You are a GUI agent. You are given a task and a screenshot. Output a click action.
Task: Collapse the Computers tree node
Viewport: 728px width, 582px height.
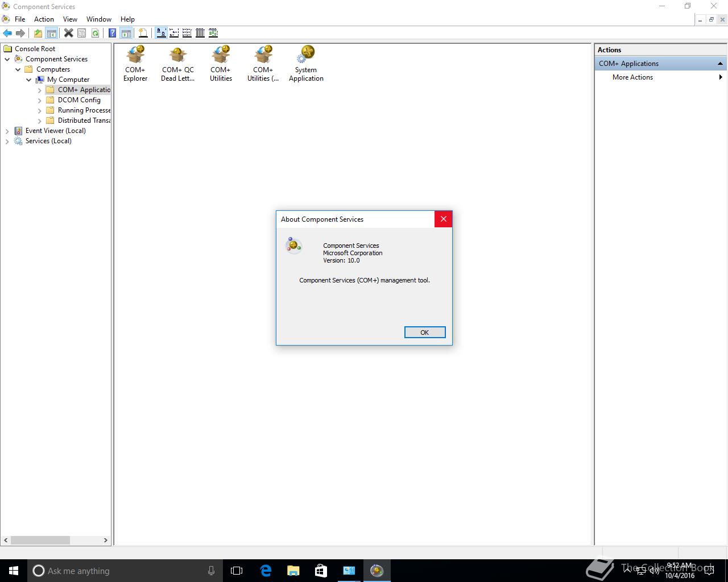(18, 69)
